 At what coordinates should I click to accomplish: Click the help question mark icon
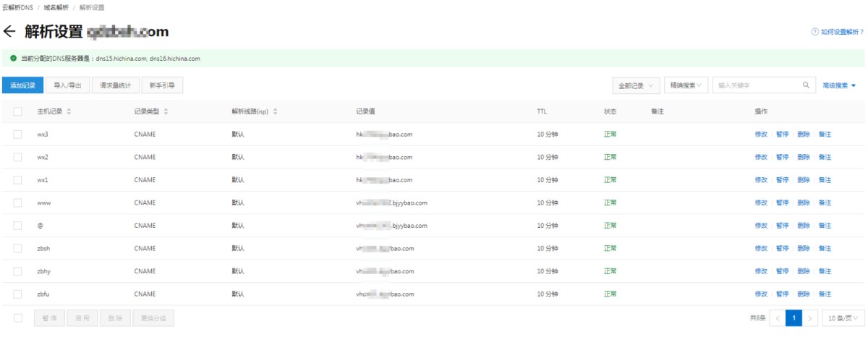click(815, 33)
